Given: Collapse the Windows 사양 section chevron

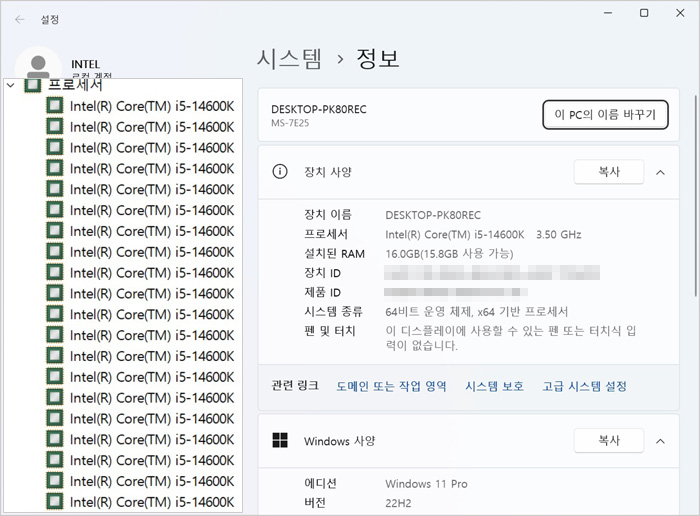Looking at the screenshot, I should 660,441.
